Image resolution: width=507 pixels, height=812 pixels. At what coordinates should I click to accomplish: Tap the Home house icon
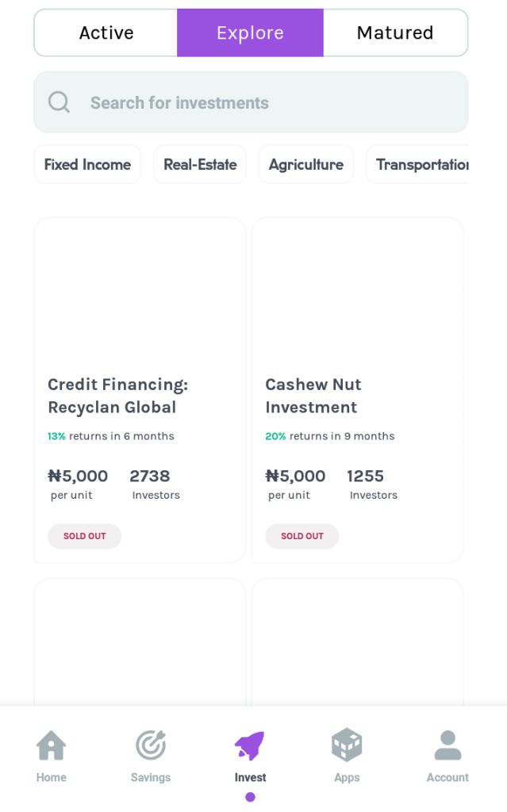(x=51, y=745)
